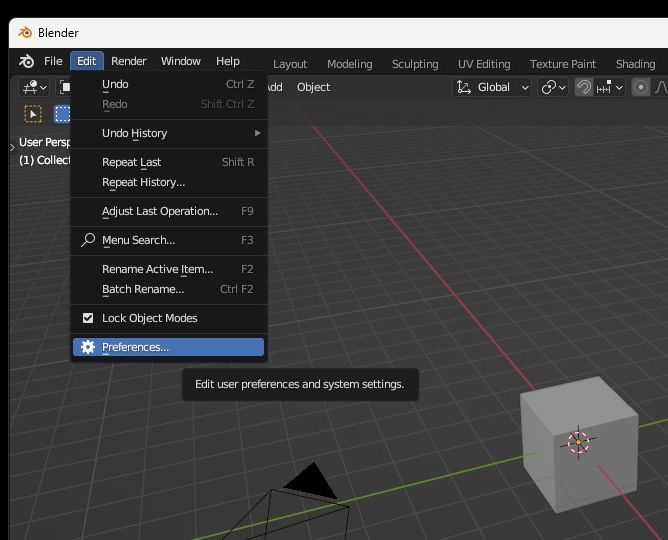Select Batch Rename from the menu
Viewport: 668px width, 540px height.
[143, 289]
